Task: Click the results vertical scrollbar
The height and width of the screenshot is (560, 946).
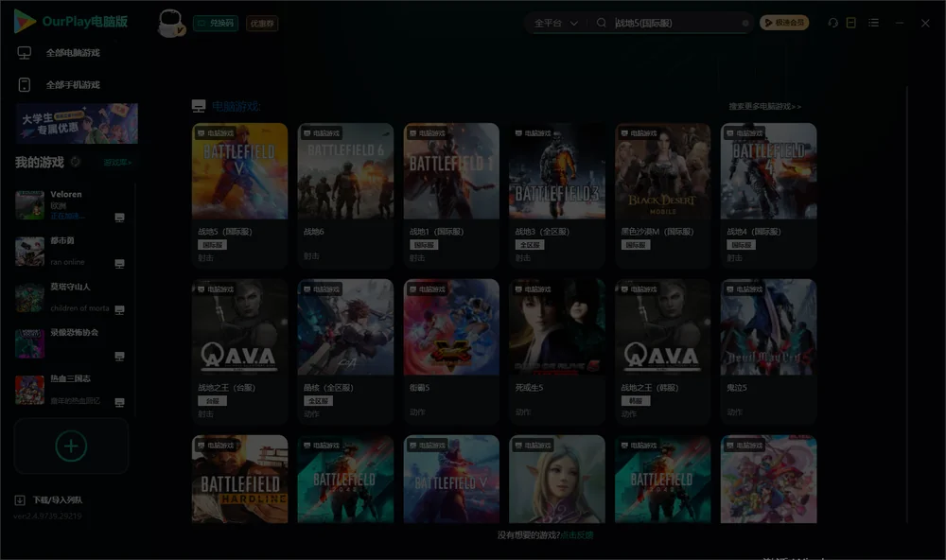Action: (x=907, y=305)
